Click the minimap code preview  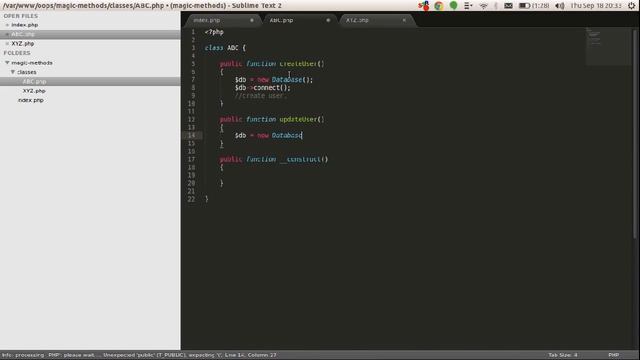(x=608, y=46)
